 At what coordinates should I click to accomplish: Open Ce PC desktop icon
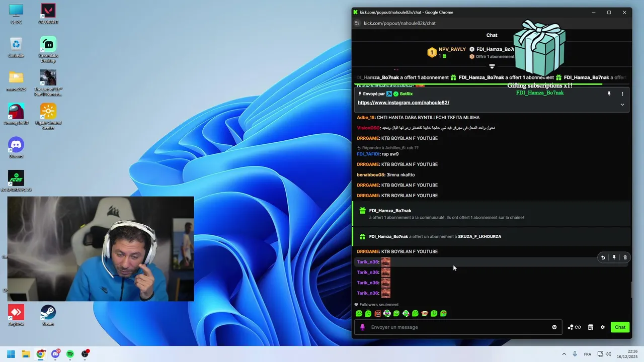pyautogui.click(x=16, y=14)
